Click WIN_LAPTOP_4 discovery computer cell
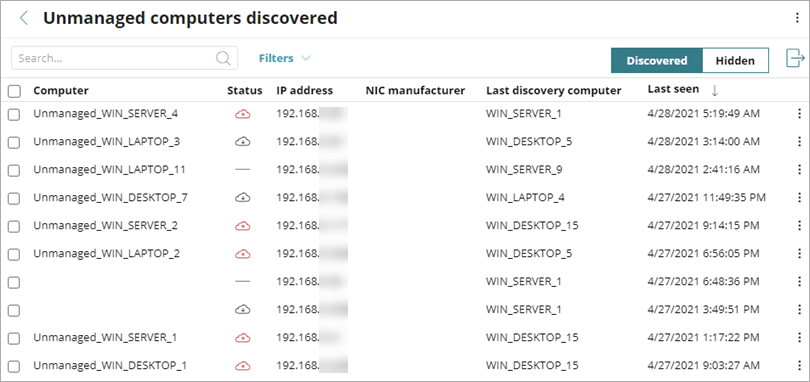The image size is (810, 382). (525, 197)
